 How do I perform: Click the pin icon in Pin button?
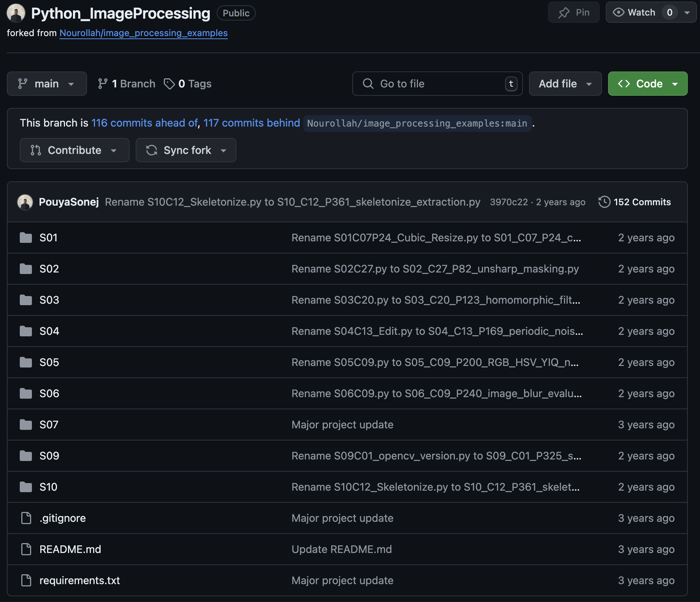pyautogui.click(x=564, y=13)
